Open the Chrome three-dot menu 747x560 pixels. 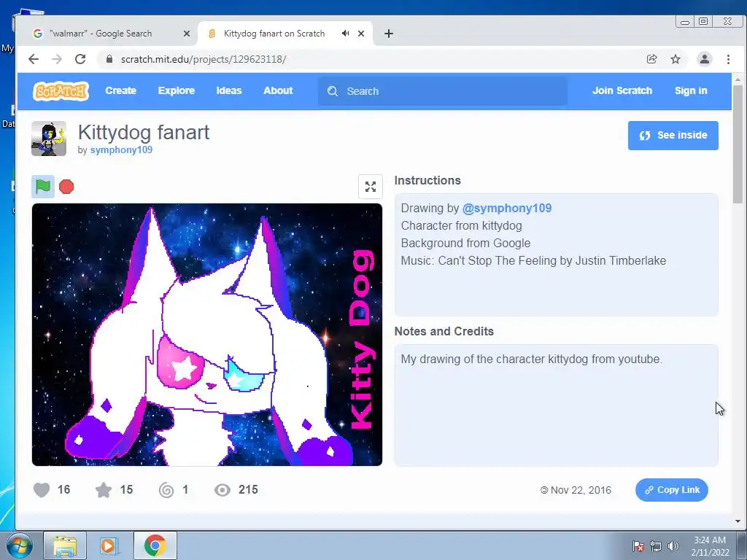729,59
